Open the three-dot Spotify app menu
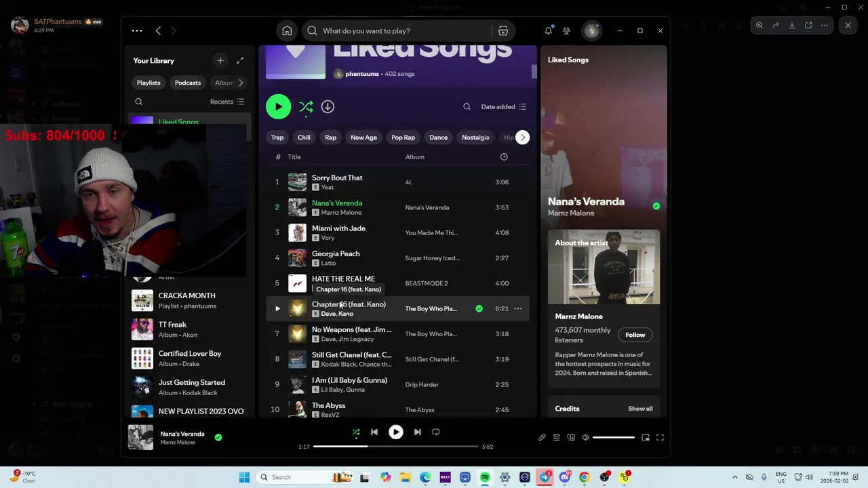Viewport: 868px width, 488px height. coord(137,30)
